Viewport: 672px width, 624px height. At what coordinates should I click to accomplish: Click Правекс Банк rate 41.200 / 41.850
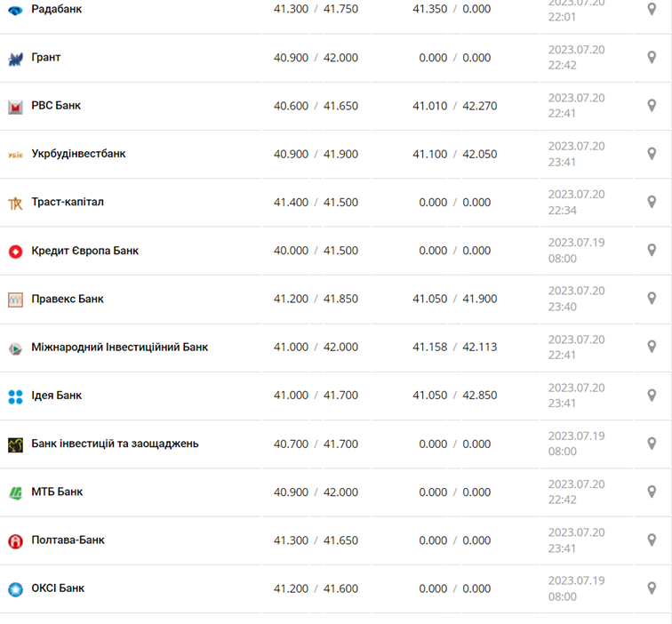(x=316, y=300)
